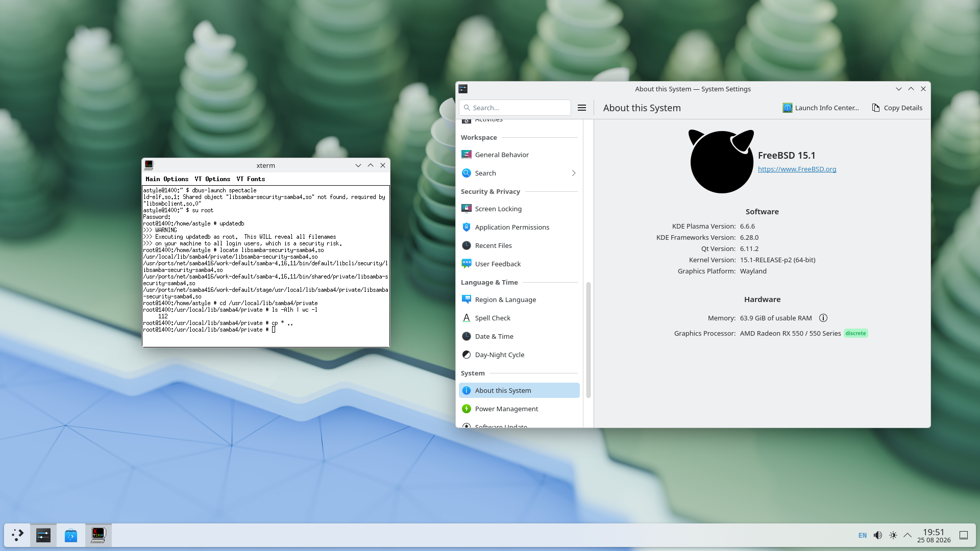Show hidden system tray icons
The width and height of the screenshot is (980, 551).
click(908, 535)
